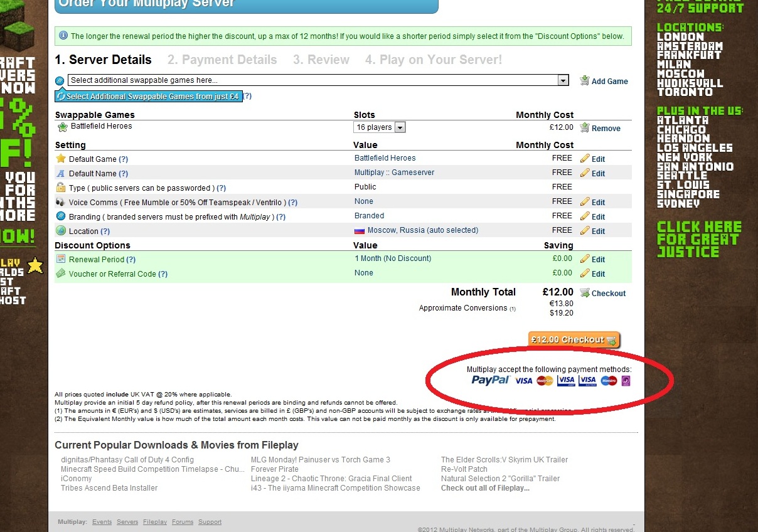Screen dimensions: 758x532
Task: Click Select Additional Swappable Games banner
Action: (x=148, y=97)
